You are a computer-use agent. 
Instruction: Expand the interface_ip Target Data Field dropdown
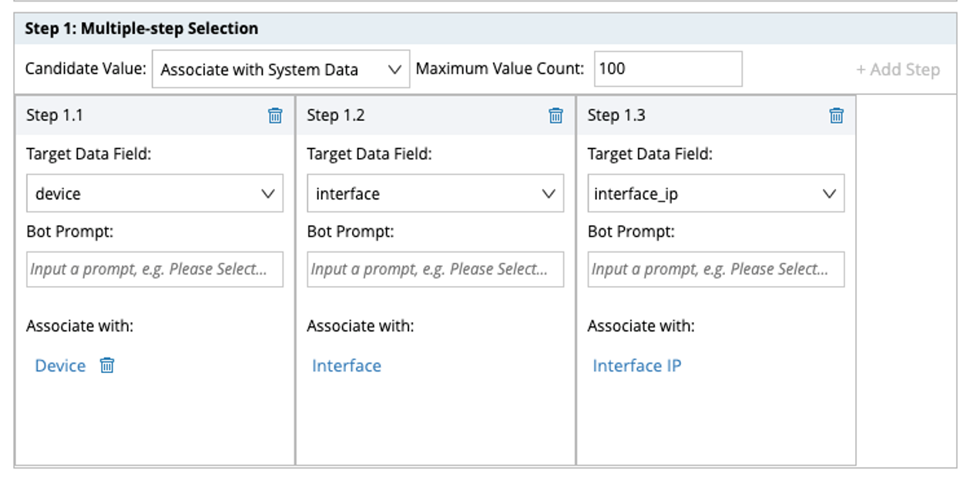pos(716,193)
